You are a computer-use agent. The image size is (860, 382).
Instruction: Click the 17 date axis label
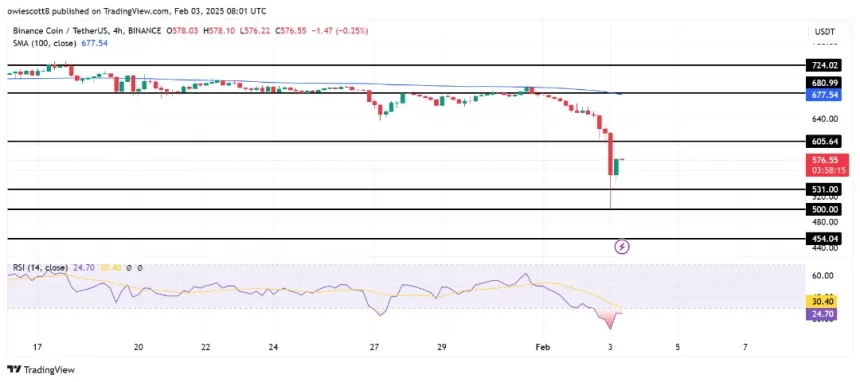(x=37, y=347)
